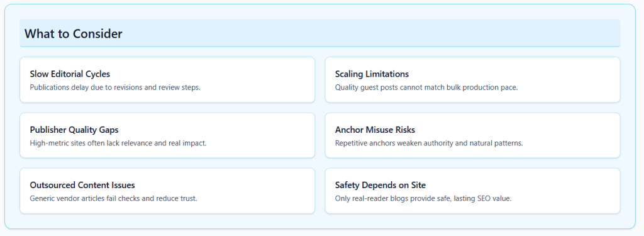This screenshot has width=644, height=236.
Task: Select the 'Publisher Quality Gaps' title
Action: pyautogui.click(x=74, y=130)
